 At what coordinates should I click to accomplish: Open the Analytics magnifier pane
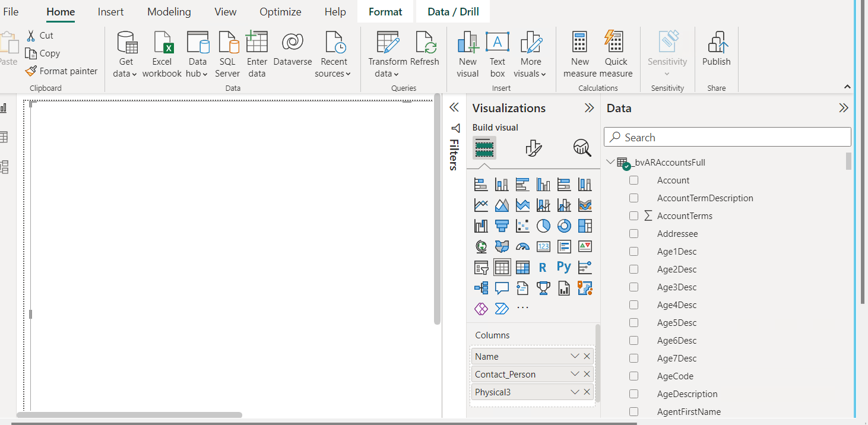click(x=582, y=148)
